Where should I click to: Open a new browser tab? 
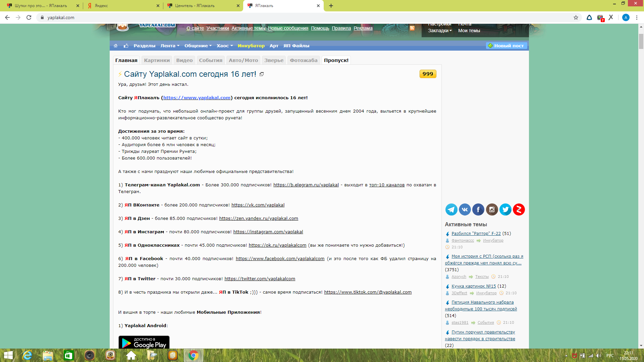[x=331, y=6]
